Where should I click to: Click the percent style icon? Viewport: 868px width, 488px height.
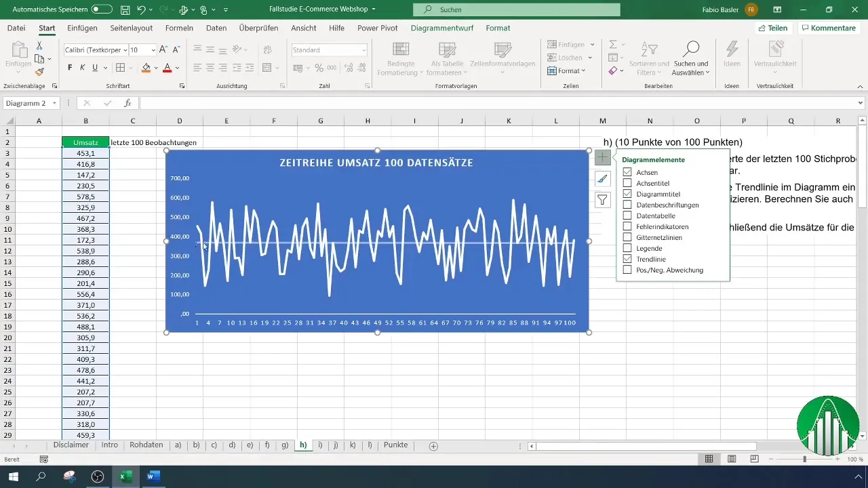(x=318, y=68)
